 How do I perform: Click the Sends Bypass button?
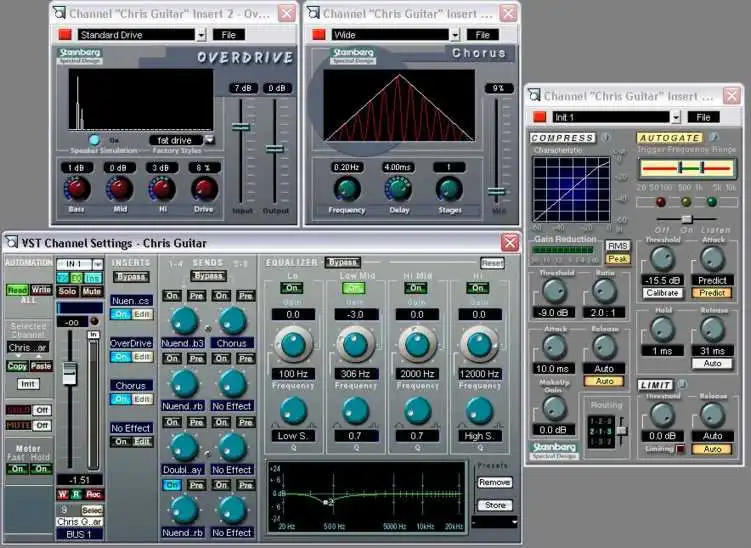(208, 276)
